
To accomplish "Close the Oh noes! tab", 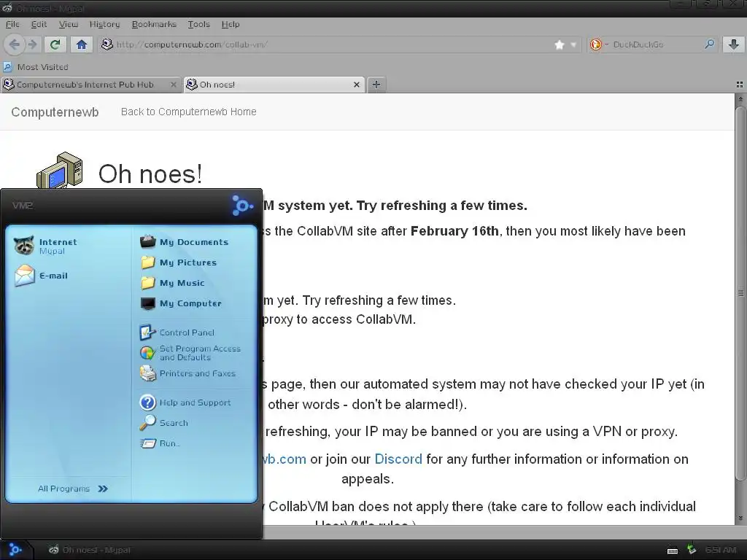I will (356, 85).
